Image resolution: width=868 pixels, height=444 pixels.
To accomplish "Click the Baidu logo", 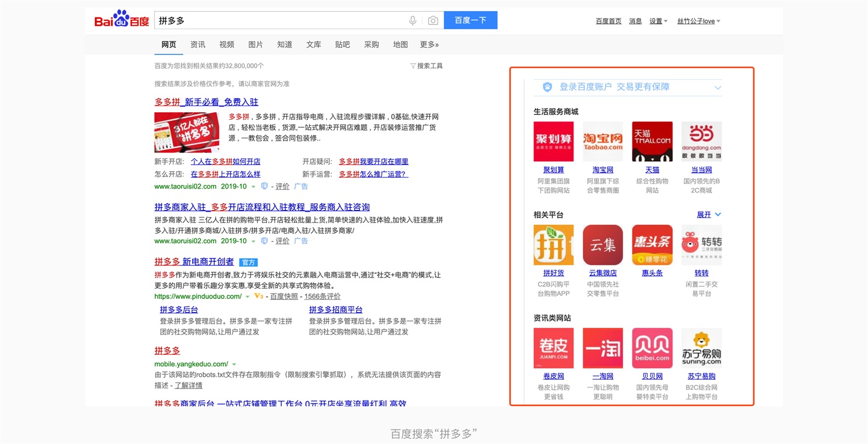I will (122, 20).
